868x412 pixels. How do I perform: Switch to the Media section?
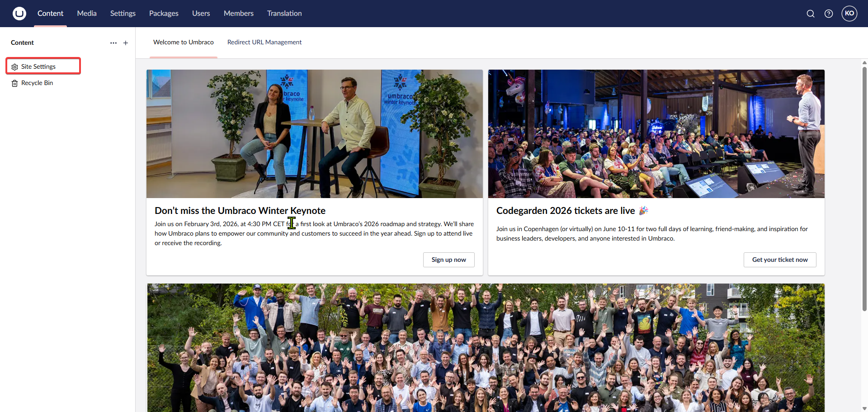click(x=87, y=14)
